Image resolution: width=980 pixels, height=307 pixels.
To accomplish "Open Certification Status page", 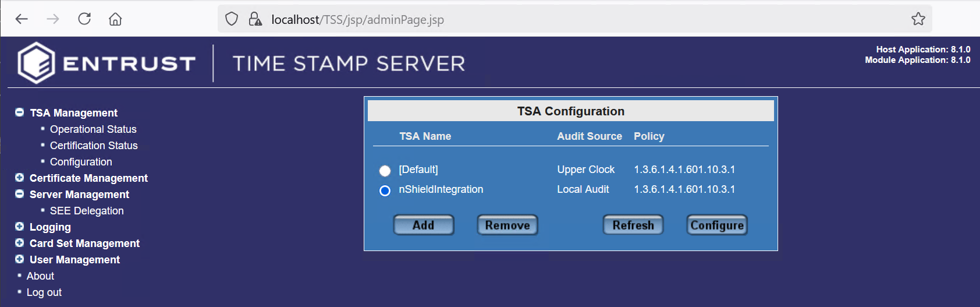I will point(94,146).
